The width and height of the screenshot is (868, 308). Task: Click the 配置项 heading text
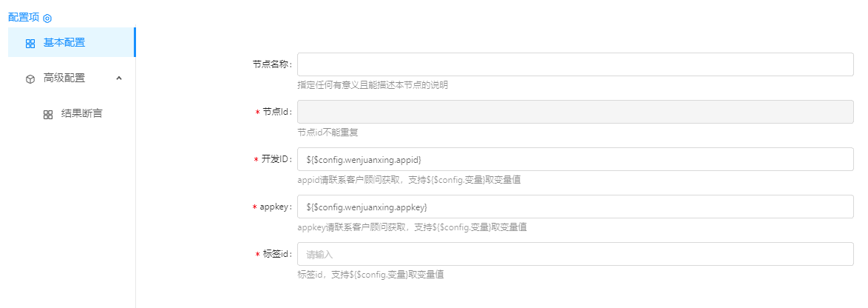click(23, 17)
